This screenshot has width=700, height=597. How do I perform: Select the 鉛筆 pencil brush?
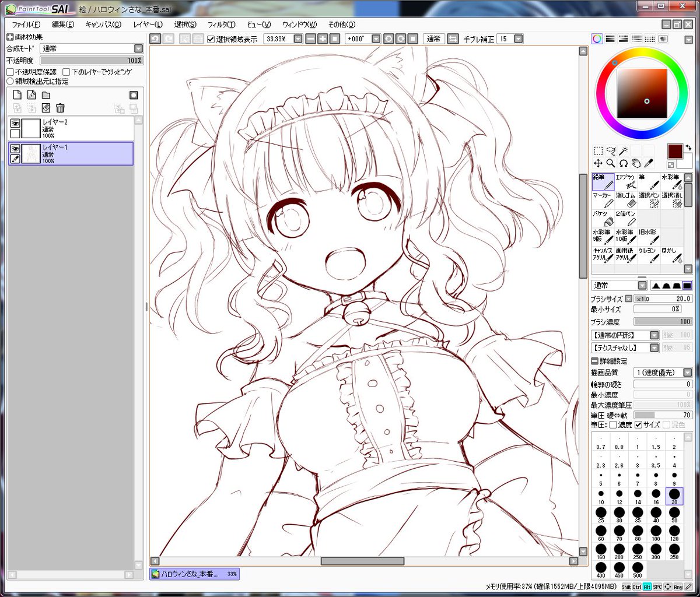pos(603,182)
